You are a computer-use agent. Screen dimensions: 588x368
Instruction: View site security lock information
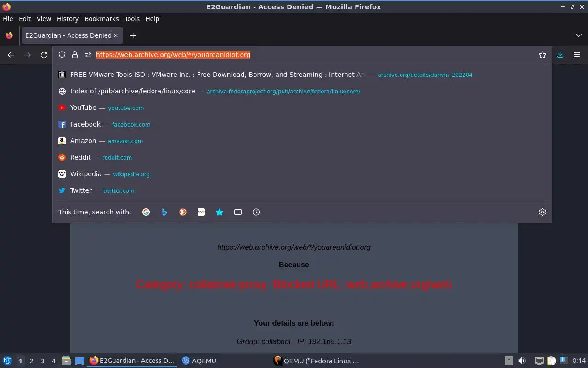coord(75,55)
